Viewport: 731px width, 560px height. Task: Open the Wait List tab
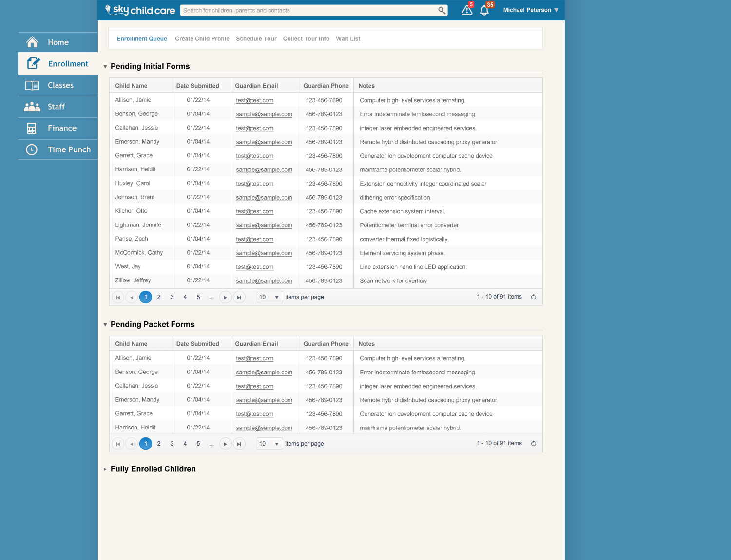tap(348, 39)
